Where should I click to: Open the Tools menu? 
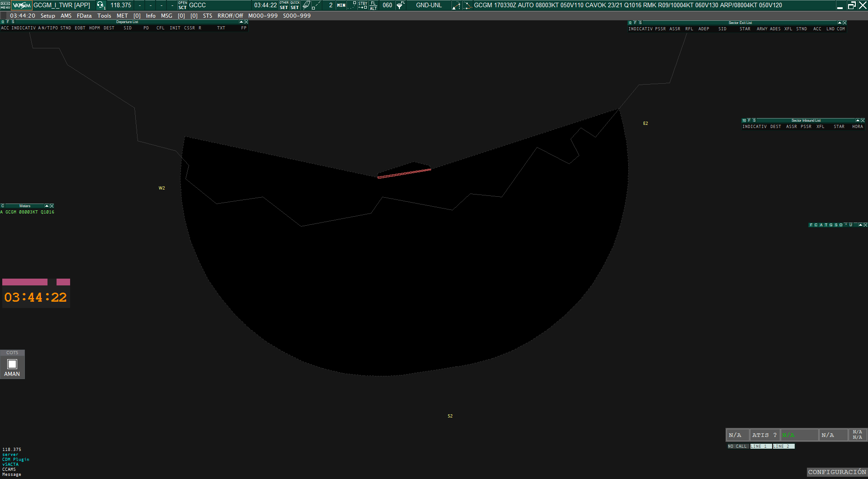click(x=104, y=16)
